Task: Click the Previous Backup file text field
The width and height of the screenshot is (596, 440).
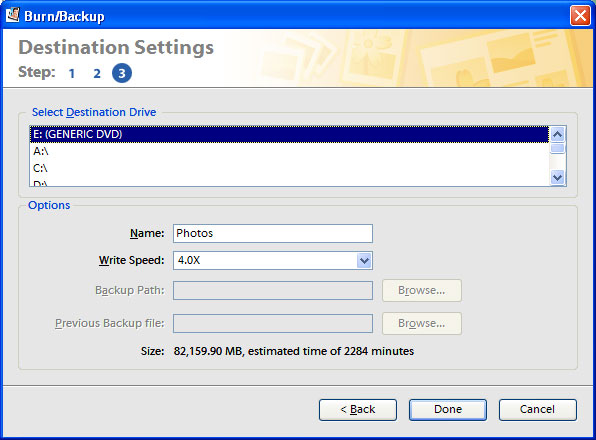Action: pyautogui.click(x=273, y=323)
